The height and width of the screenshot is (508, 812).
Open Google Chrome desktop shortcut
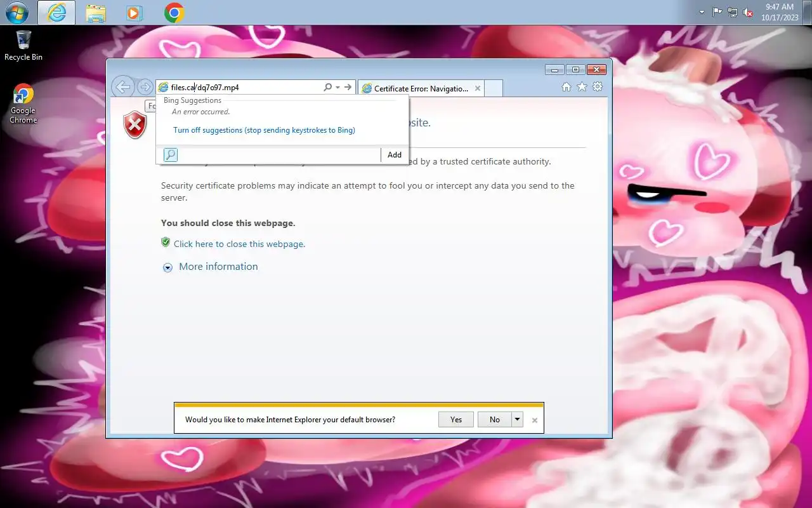coord(23,104)
